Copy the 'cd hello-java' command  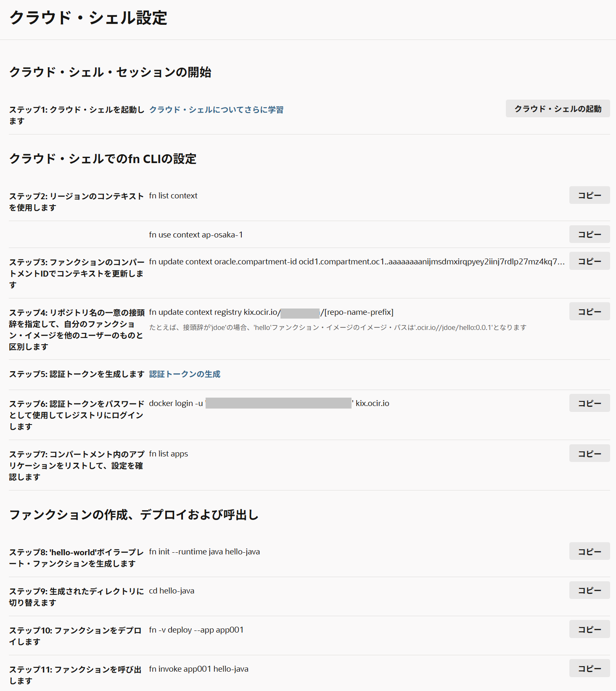coord(589,591)
